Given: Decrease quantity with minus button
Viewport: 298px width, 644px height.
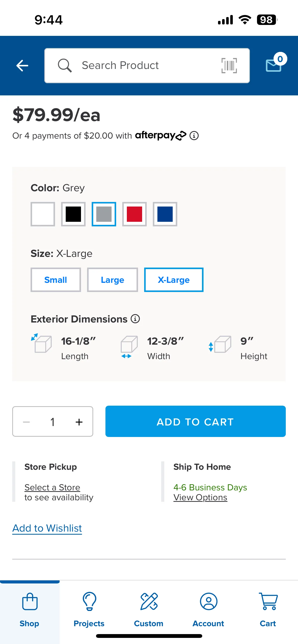Looking at the screenshot, I should [x=26, y=422].
